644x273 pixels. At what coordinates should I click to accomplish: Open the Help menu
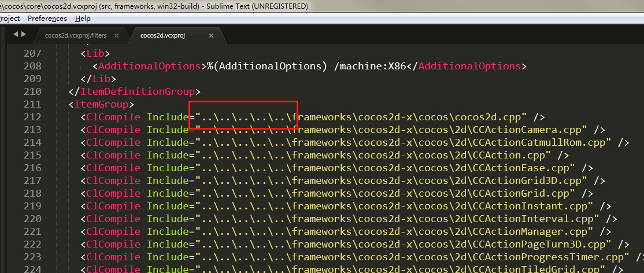(x=83, y=19)
